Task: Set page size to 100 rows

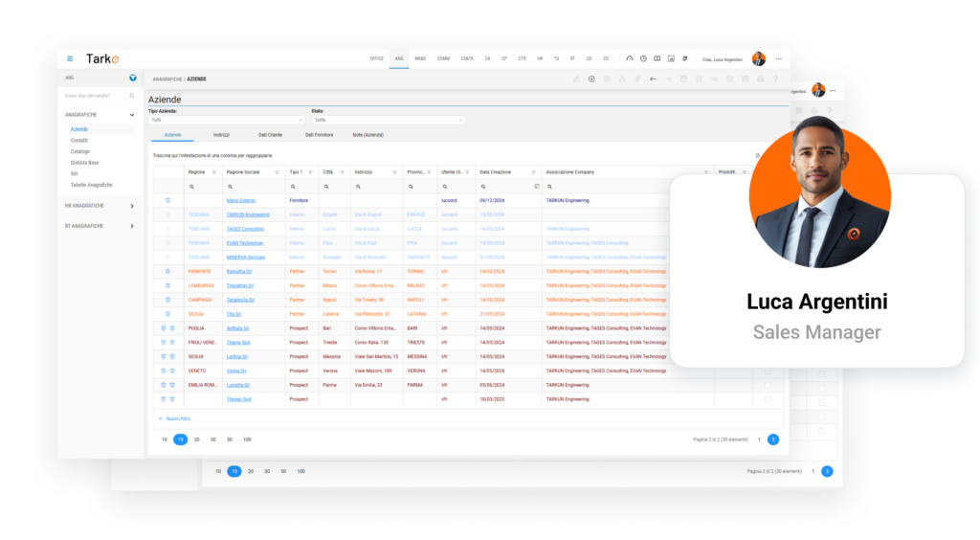Action: [x=247, y=439]
